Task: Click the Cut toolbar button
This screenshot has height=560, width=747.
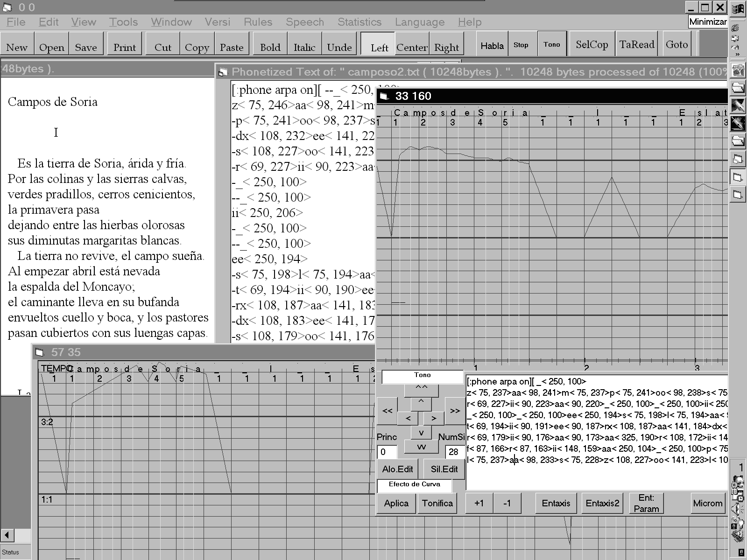Action: coord(162,44)
